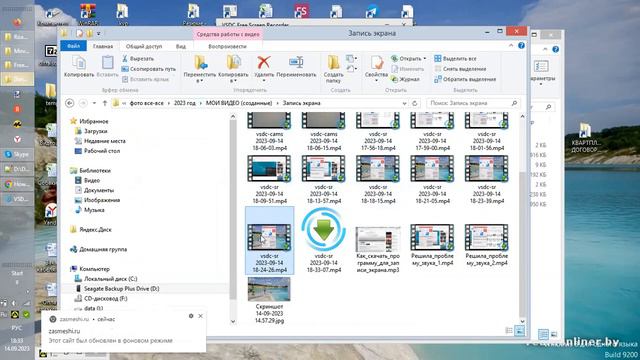This screenshot has width=640, height=360.
Task: Click МОИ ВИДЕО (созданные) breadcrumb
Action: tap(239, 103)
